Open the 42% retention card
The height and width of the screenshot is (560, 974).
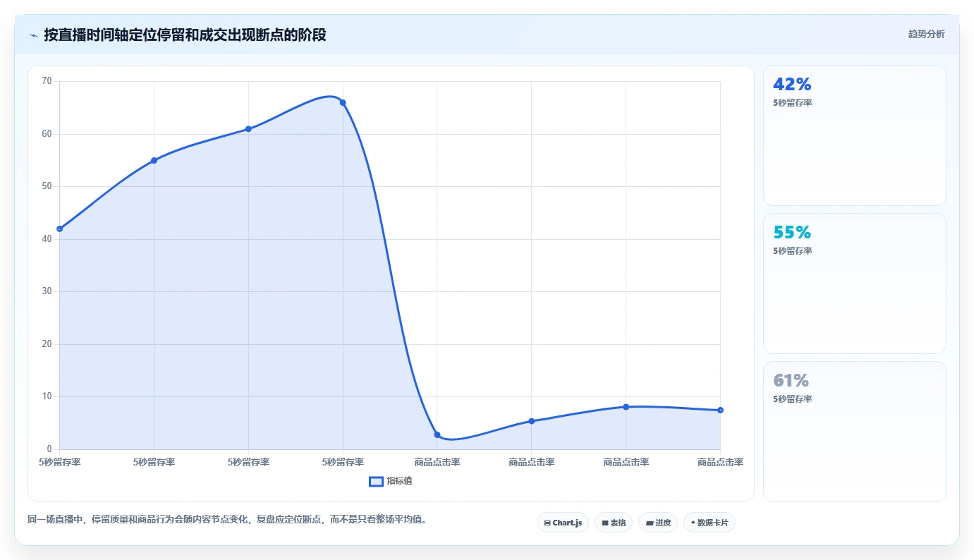click(854, 135)
